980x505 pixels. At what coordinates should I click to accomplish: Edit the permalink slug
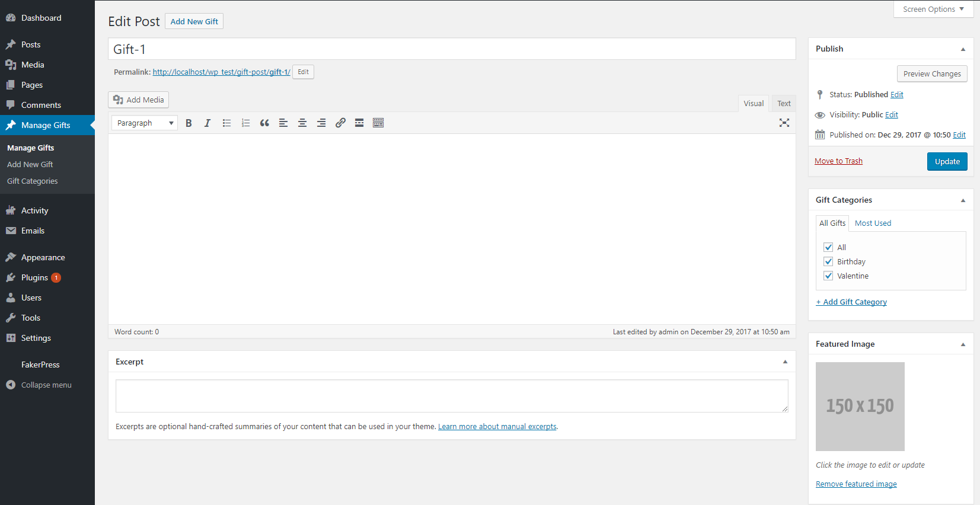coord(303,72)
